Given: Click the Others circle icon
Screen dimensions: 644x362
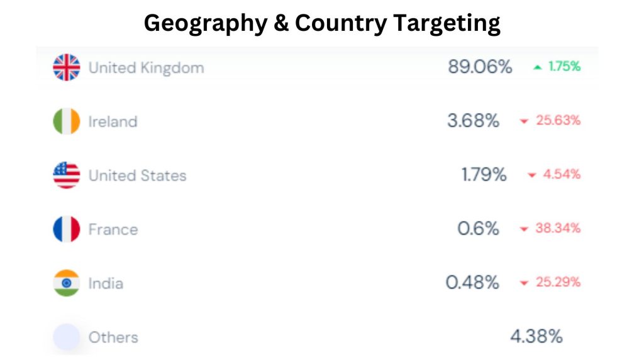Looking at the screenshot, I should pyautogui.click(x=67, y=337).
